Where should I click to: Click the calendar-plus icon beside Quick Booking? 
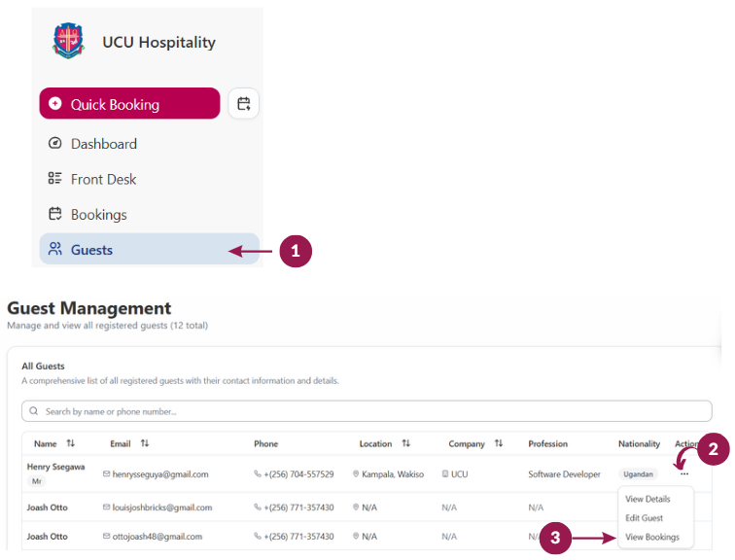coord(243,104)
